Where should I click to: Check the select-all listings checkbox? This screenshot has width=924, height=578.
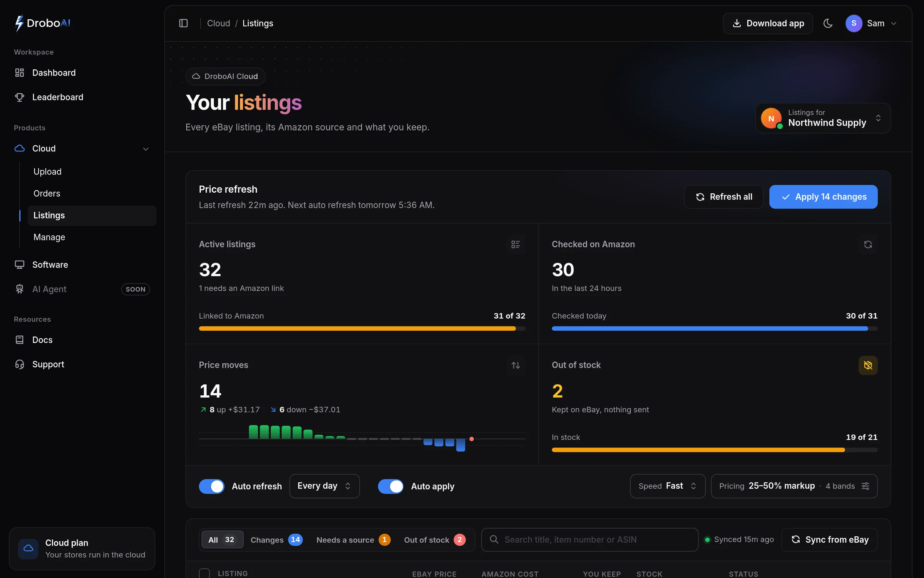click(204, 573)
